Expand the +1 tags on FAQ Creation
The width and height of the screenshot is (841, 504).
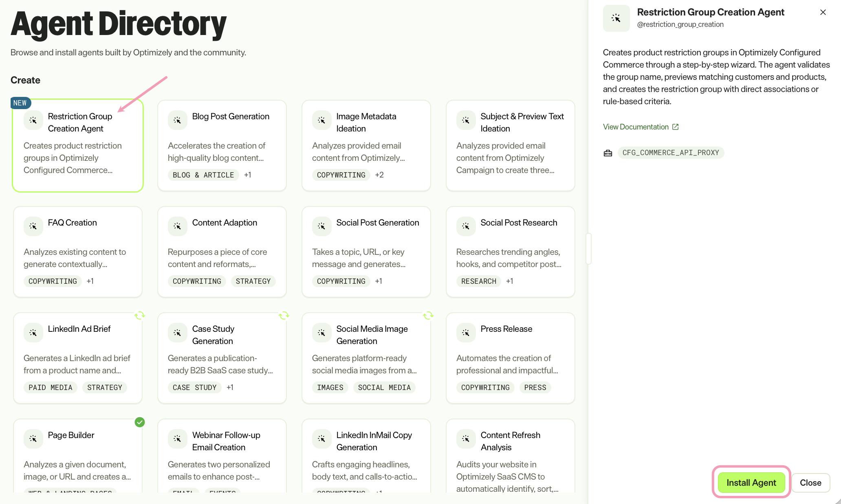coord(90,281)
